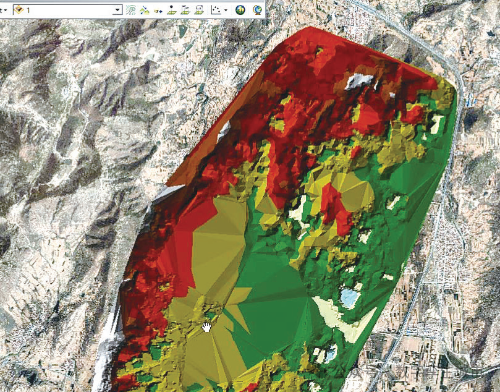Click the large light blue pond on the TIN
The width and height of the screenshot is (500, 392).
pos(349,298)
